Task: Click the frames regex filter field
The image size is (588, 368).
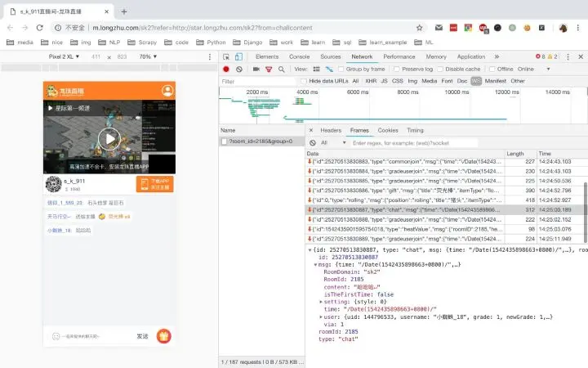Action: point(414,143)
